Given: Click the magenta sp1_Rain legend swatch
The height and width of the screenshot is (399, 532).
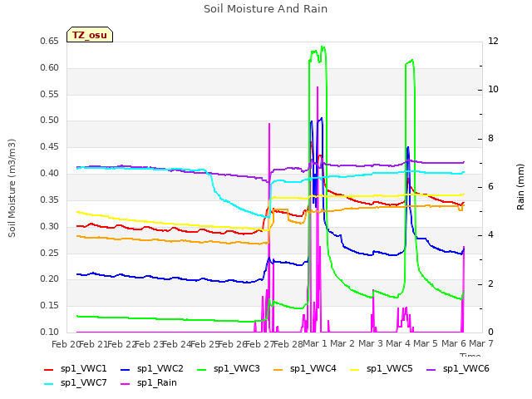Looking at the screenshot, I should coord(126,384).
